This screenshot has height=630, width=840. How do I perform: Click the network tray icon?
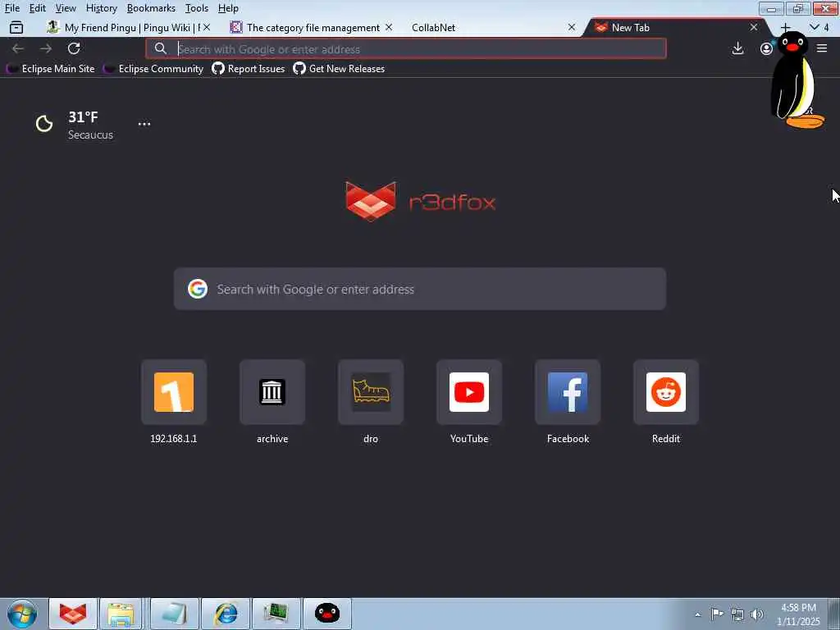tap(737, 614)
